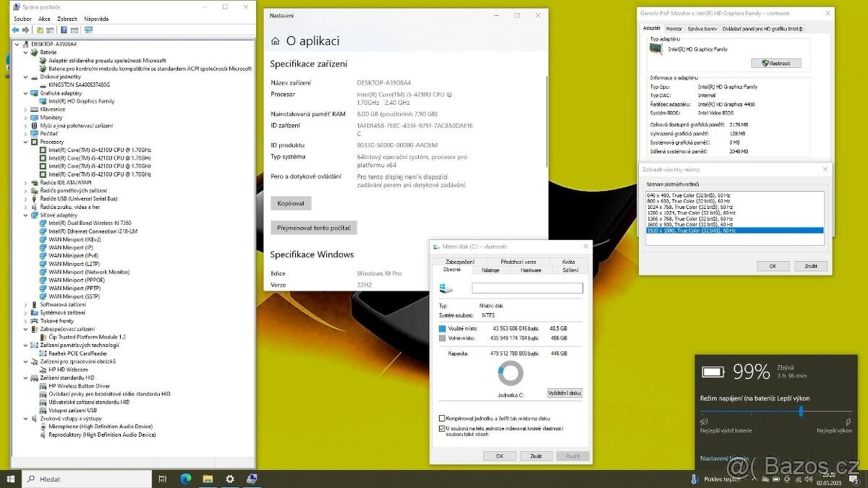Collapse the Procesory tree node

click(x=26, y=142)
